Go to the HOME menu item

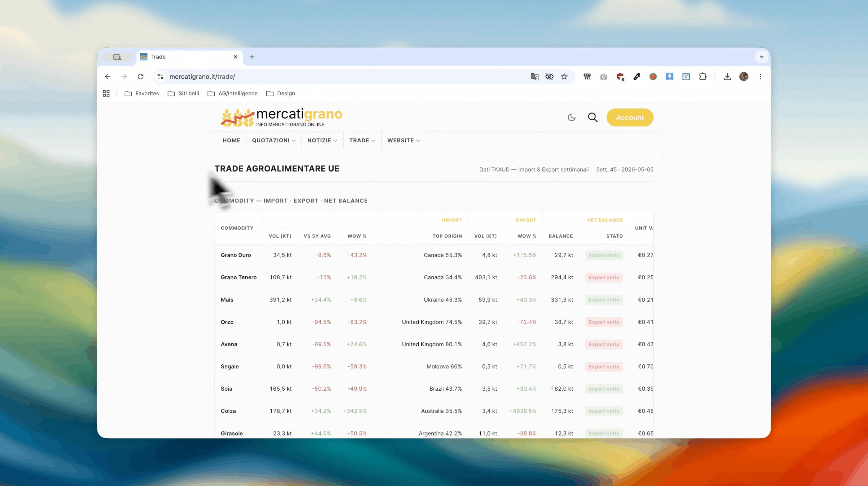(x=231, y=140)
